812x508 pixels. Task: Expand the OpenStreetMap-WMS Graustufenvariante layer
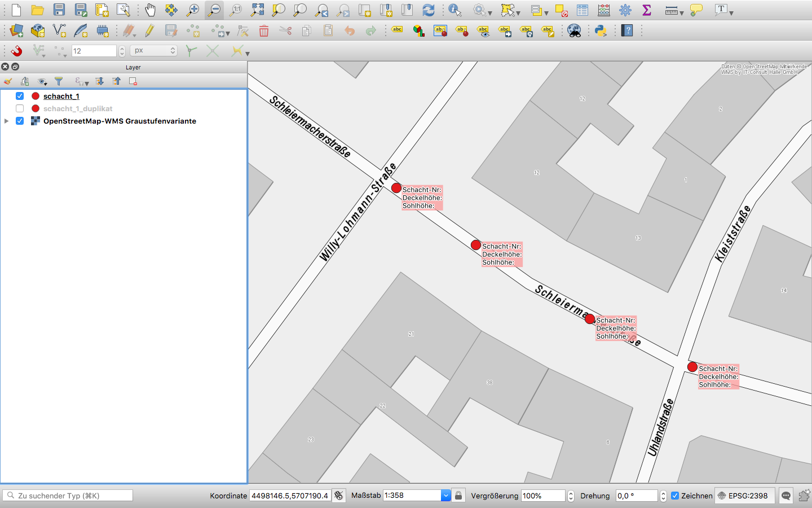click(x=6, y=121)
